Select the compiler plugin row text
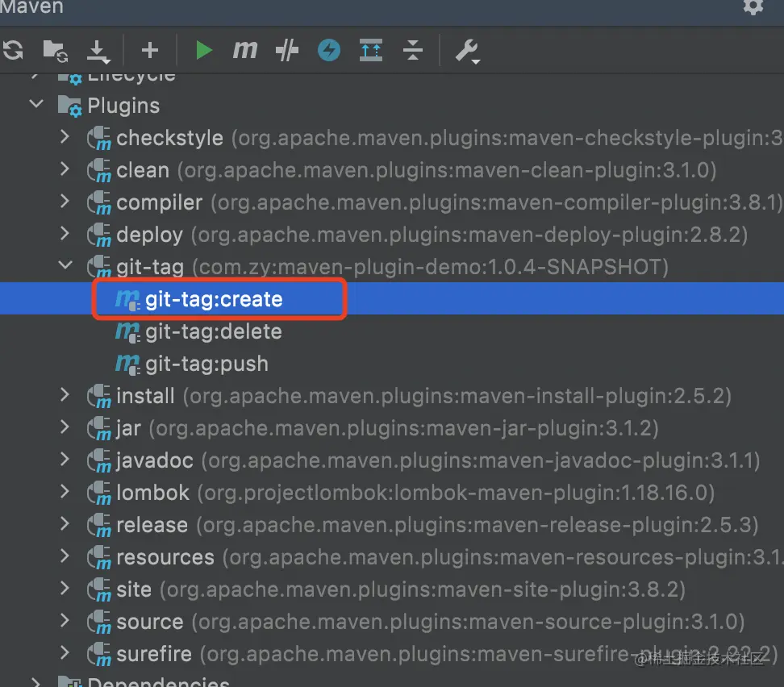The width and height of the screenshot is (784, 687). pos(450,202)
